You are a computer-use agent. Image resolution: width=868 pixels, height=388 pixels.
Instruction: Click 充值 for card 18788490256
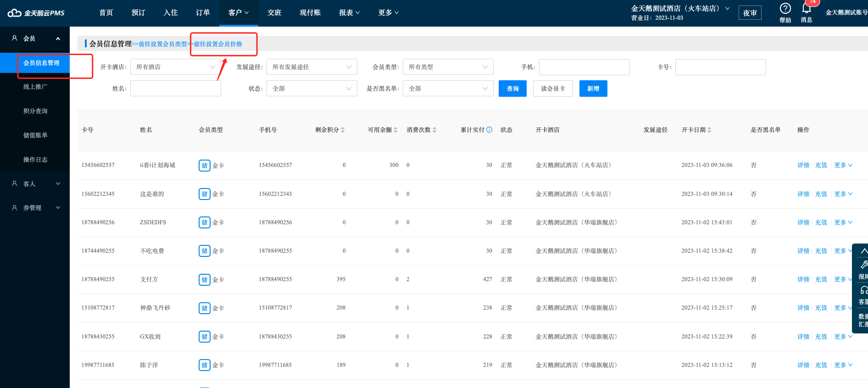tap(821, 222)
